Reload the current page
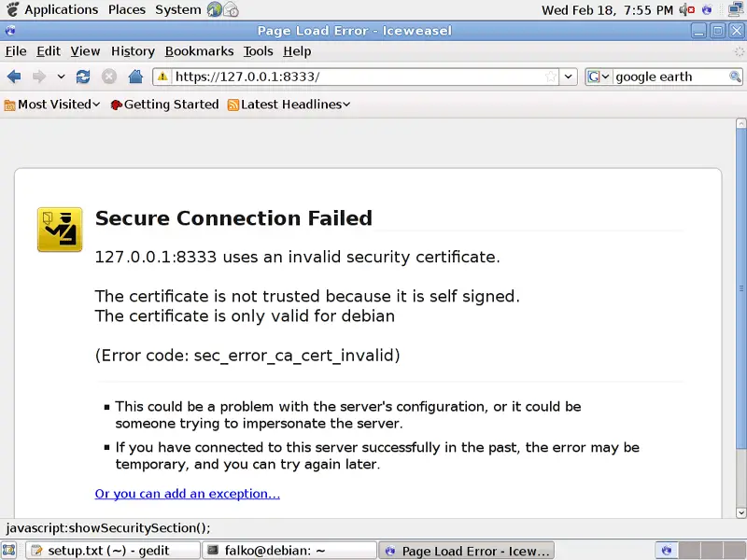 click(x=83, y=77)
